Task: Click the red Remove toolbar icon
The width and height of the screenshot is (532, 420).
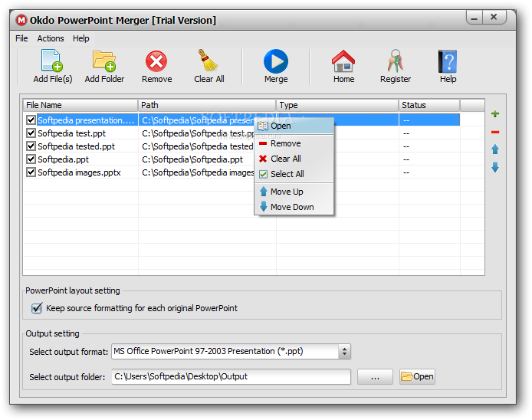Action: (156, 61)
